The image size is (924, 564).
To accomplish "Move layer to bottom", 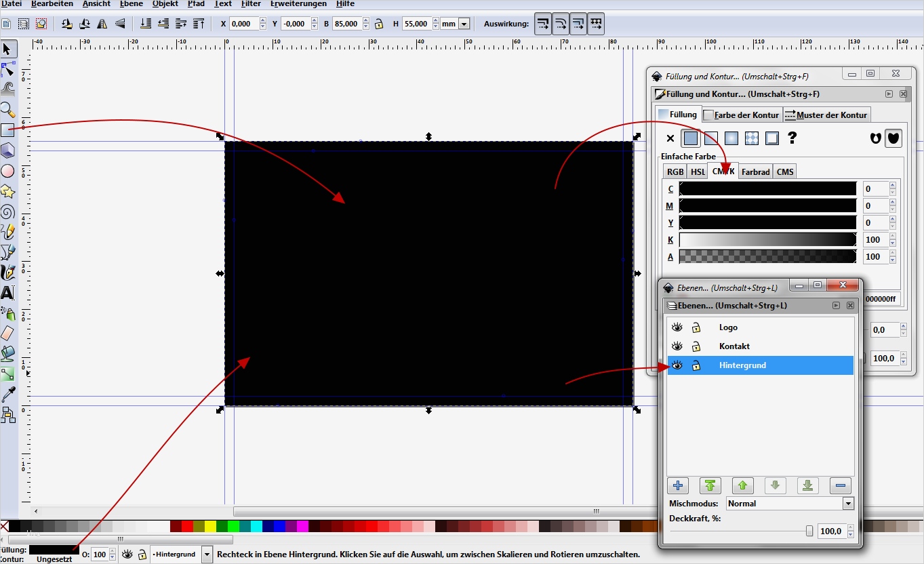I will (x=807, y=485).
